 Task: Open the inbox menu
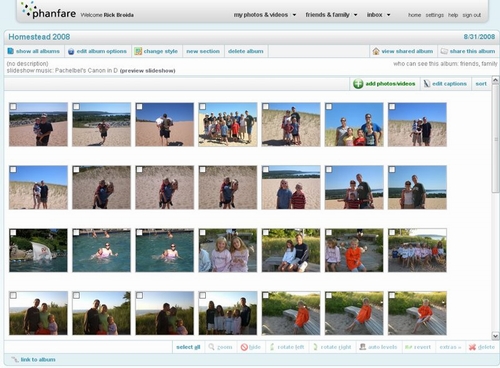tap(374, 15)
